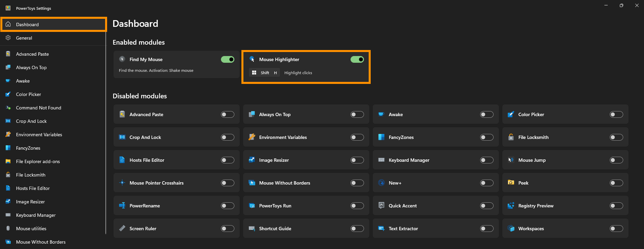
Task: Open the Find My Mouse module card
Action: point(177,64)
